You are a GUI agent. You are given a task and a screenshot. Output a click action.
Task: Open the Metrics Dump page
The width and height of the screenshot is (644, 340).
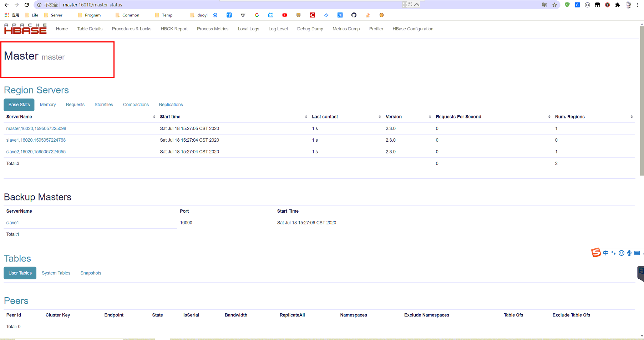click(346, 29)
